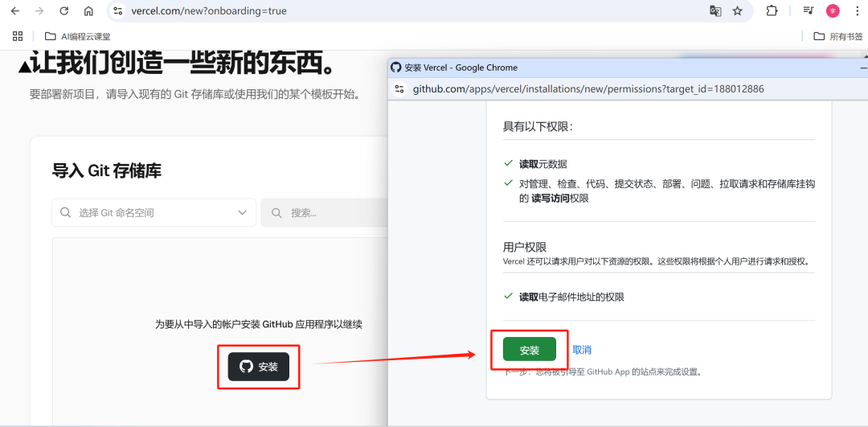This screenshot has width=868, height=427.
Task: Click the 导入 Git 存储库 heading
Action: point(107,170)
